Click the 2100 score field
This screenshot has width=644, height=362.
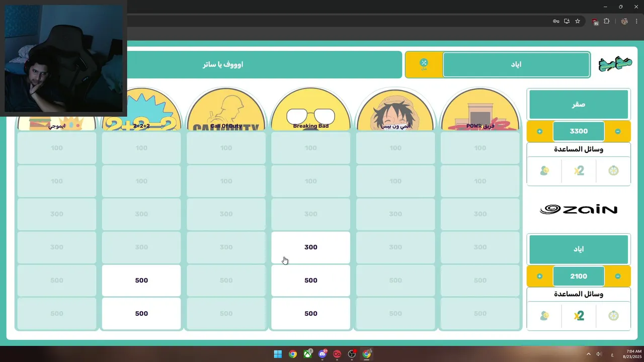pos(579,276)
